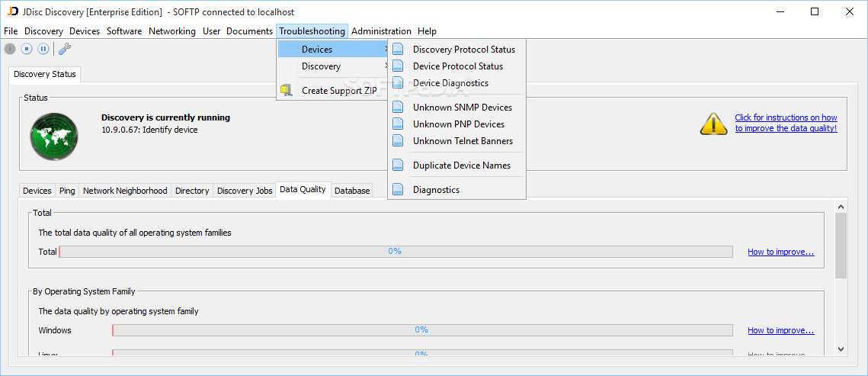Screen dimensions: 868x376
Task: Open the wrench configuration tool
Action: [65, 49]
